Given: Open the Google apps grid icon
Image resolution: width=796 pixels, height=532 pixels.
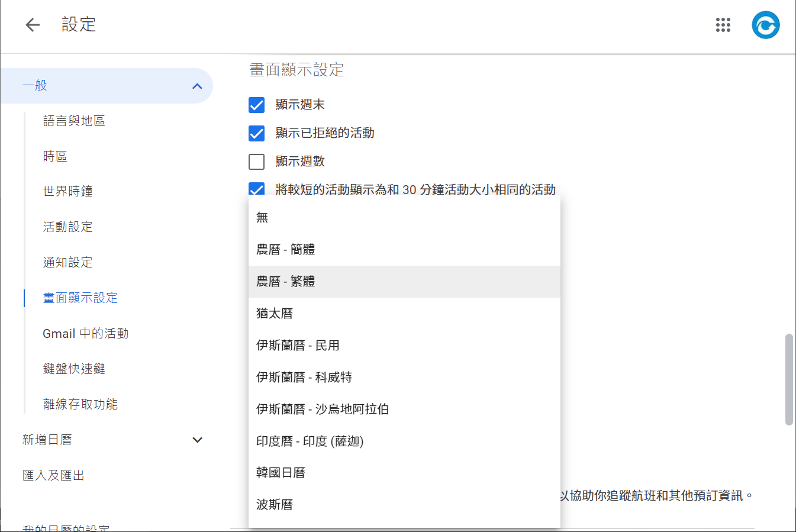Looking at the screenshot, I should pos(723,25).
